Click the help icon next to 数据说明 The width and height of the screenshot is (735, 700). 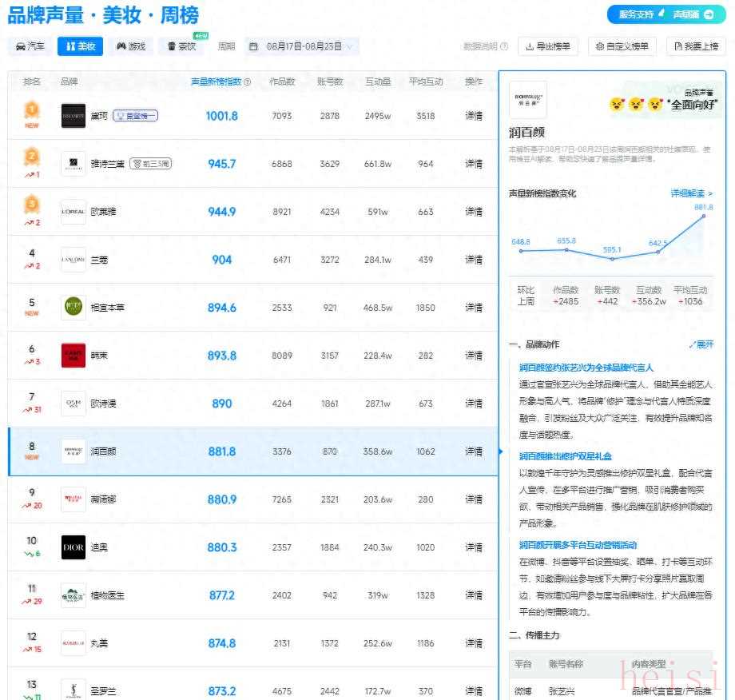(x=505, y=47)
